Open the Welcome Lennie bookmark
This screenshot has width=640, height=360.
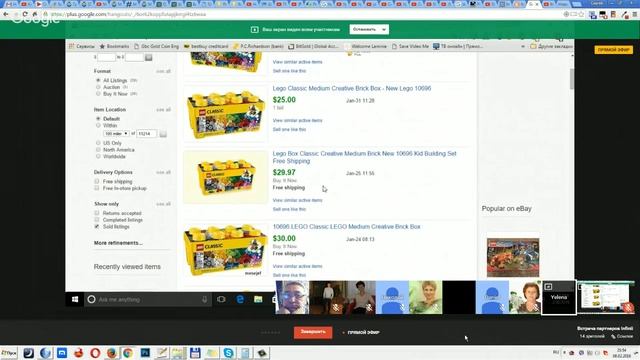366,47
